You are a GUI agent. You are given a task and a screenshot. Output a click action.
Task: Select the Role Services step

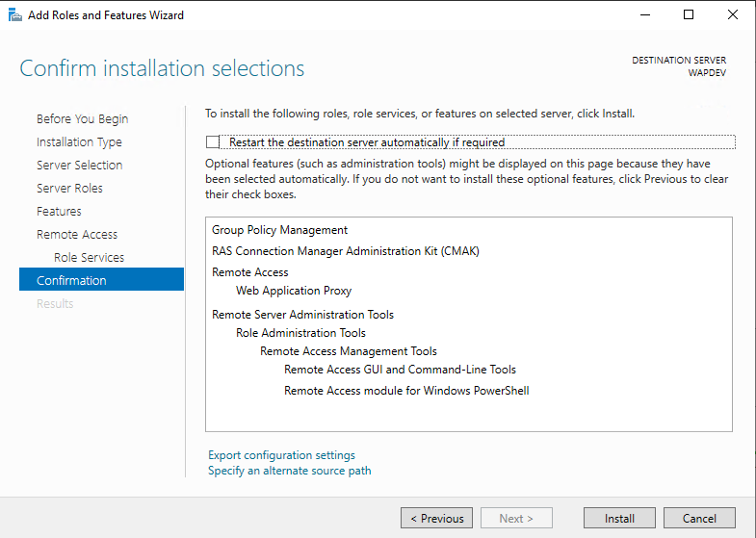tap(90, 258)
